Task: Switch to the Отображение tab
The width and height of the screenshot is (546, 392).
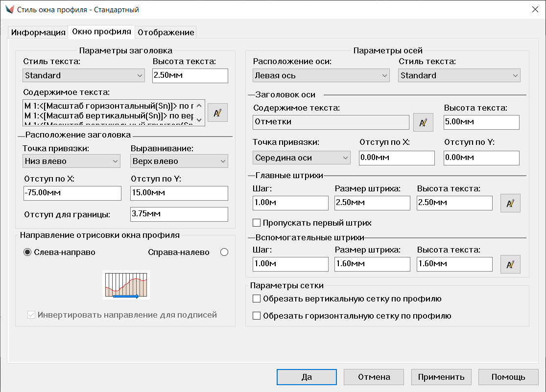Action: (166, 32)
